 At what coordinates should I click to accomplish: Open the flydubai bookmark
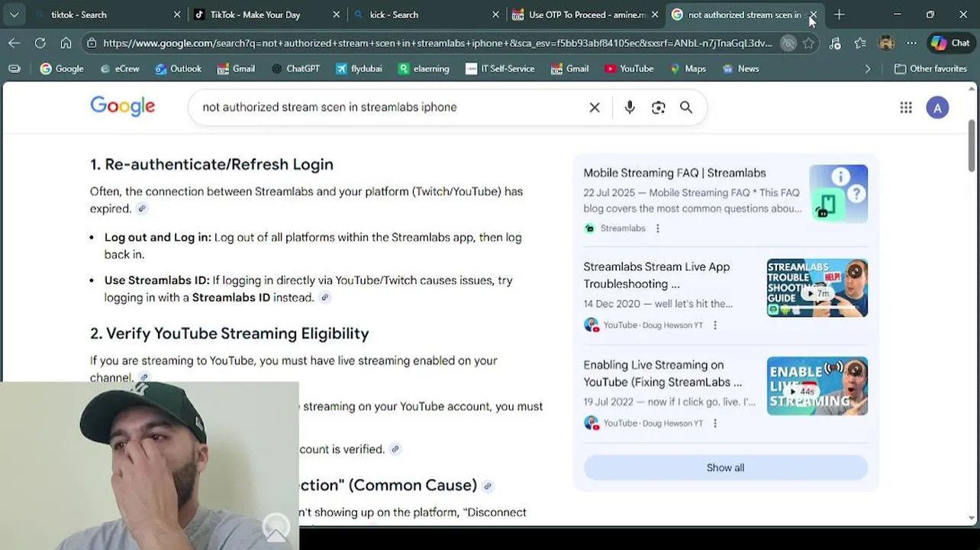click(x=359, y=69)
